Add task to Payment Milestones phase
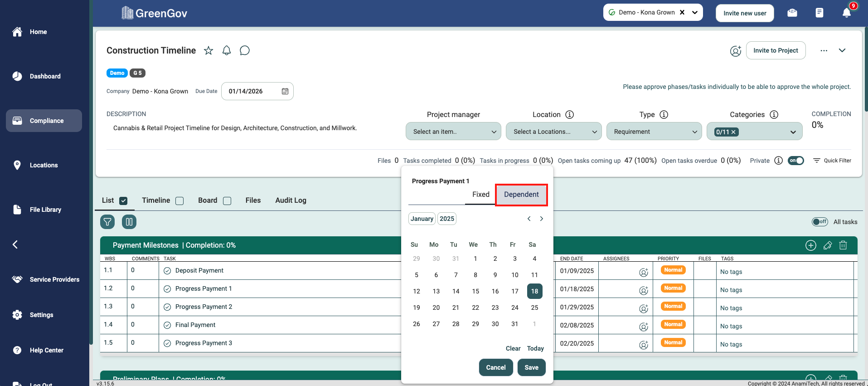 pyautogui.click(x=810, y=245)
